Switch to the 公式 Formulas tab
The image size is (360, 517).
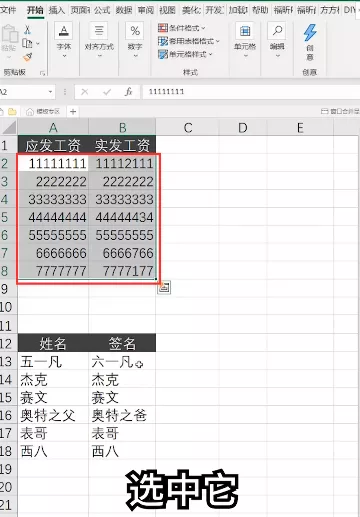pos(102,10)
